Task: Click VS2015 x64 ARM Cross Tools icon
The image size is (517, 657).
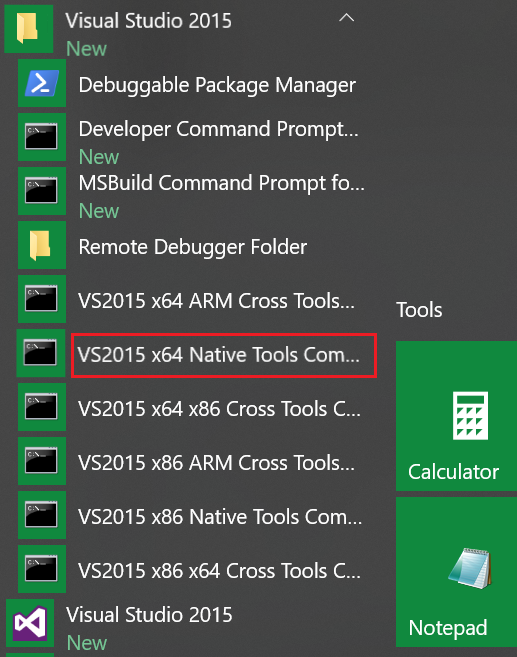Action: pos(42,299)
